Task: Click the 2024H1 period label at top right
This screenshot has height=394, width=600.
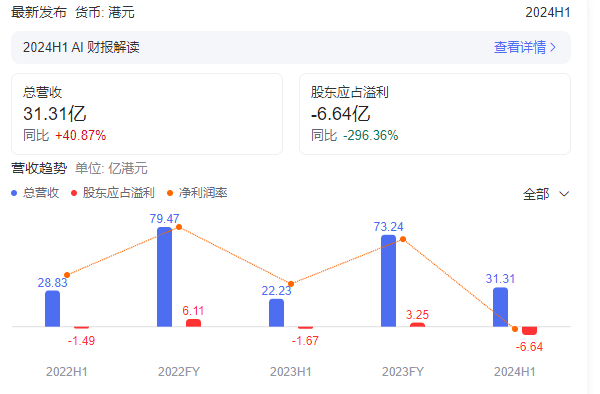Action: 548,13
